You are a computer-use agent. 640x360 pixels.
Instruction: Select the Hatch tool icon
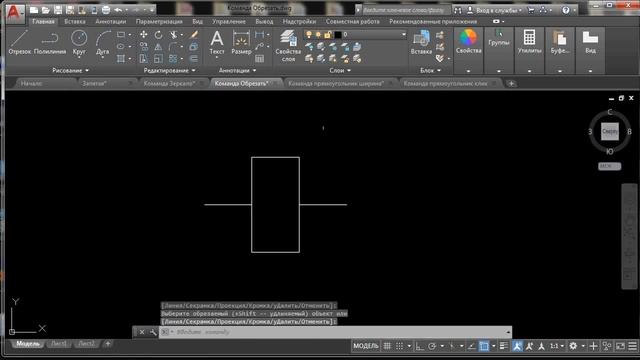pyautogui.click(x=121, y=59)
